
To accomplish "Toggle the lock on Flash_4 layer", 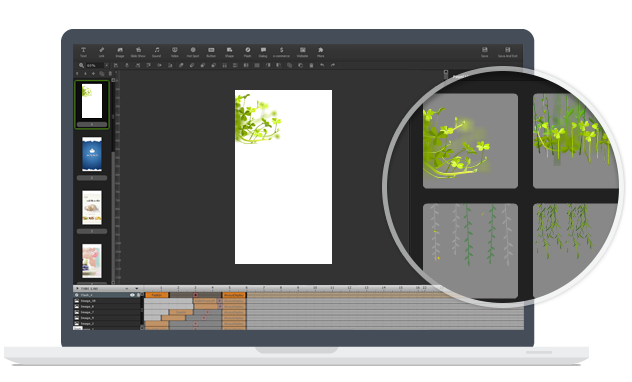I will [138, 295].
